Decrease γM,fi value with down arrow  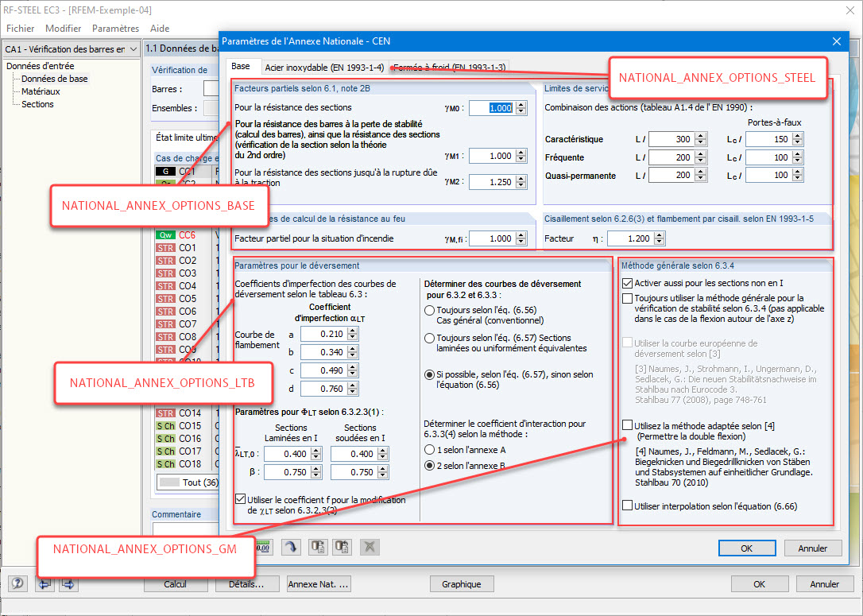click(x=521, y=242)
